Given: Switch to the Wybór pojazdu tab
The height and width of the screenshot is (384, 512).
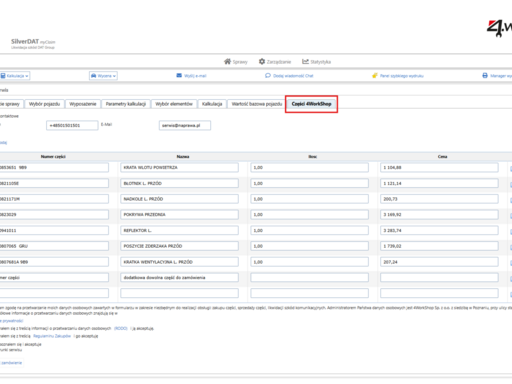Looking at the screenshot, I should 44,104.
